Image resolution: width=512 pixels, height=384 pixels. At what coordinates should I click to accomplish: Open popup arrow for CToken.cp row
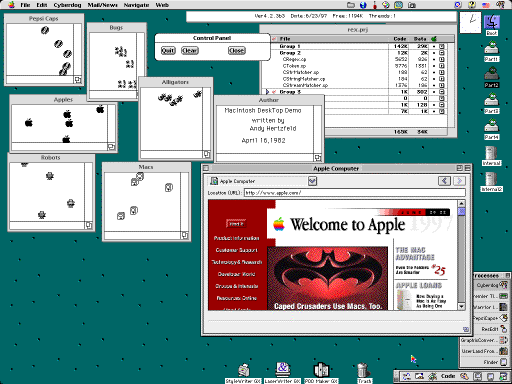(442, 66)
